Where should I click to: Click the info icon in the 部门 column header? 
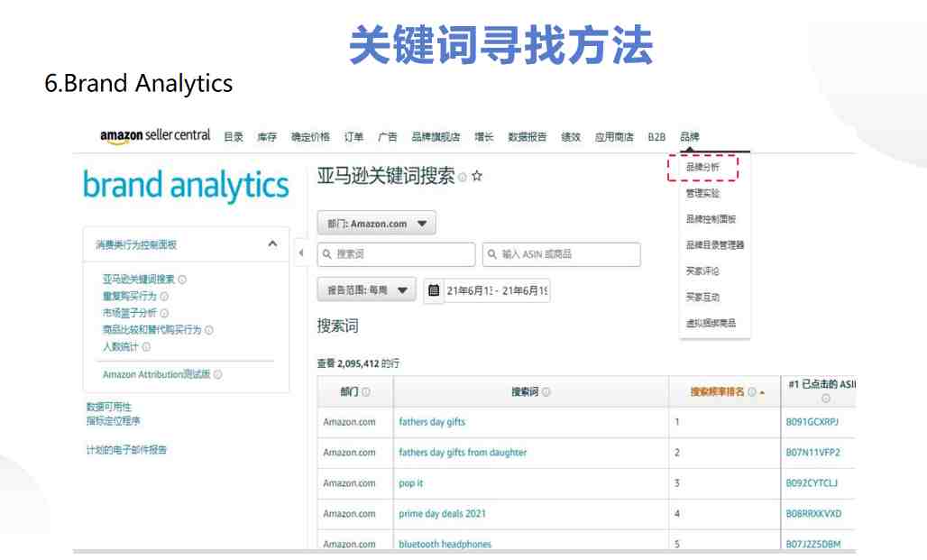pyautogui.click(x=366, y=391)
